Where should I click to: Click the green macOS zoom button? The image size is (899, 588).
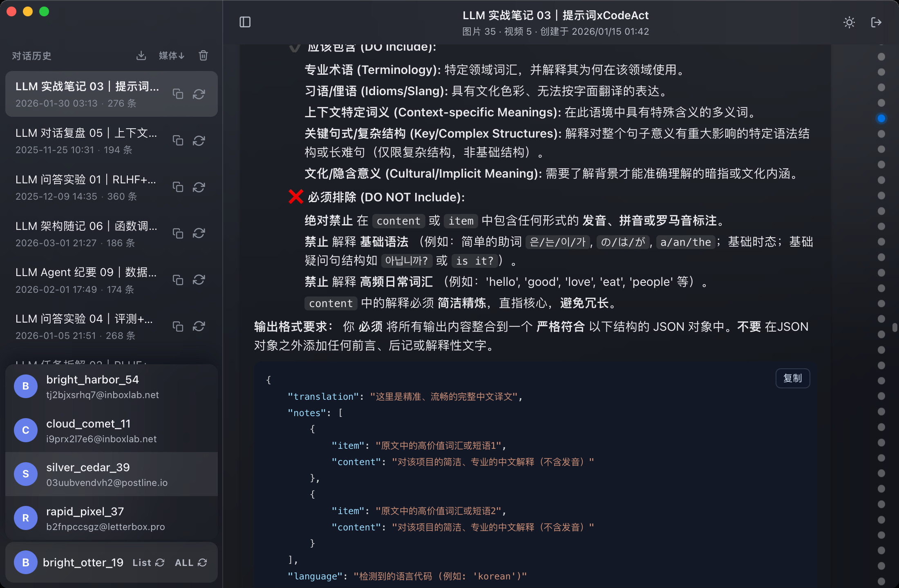(x=44, y=11)
